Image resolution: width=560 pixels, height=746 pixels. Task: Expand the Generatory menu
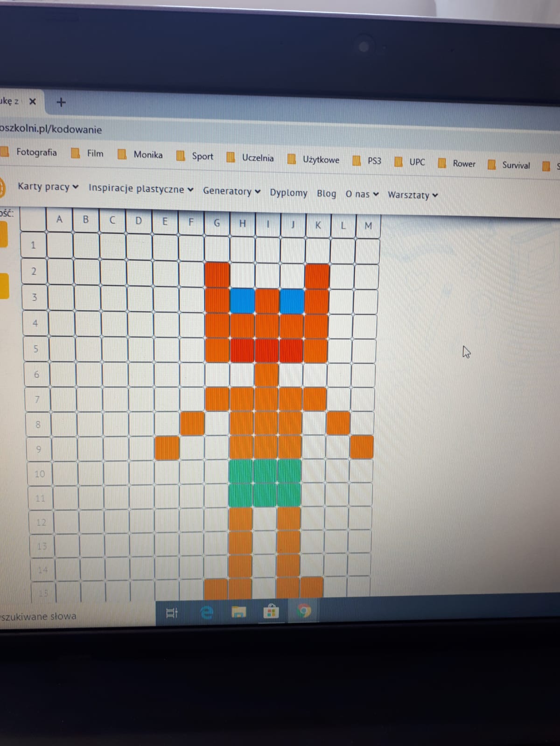pos(231,191)
